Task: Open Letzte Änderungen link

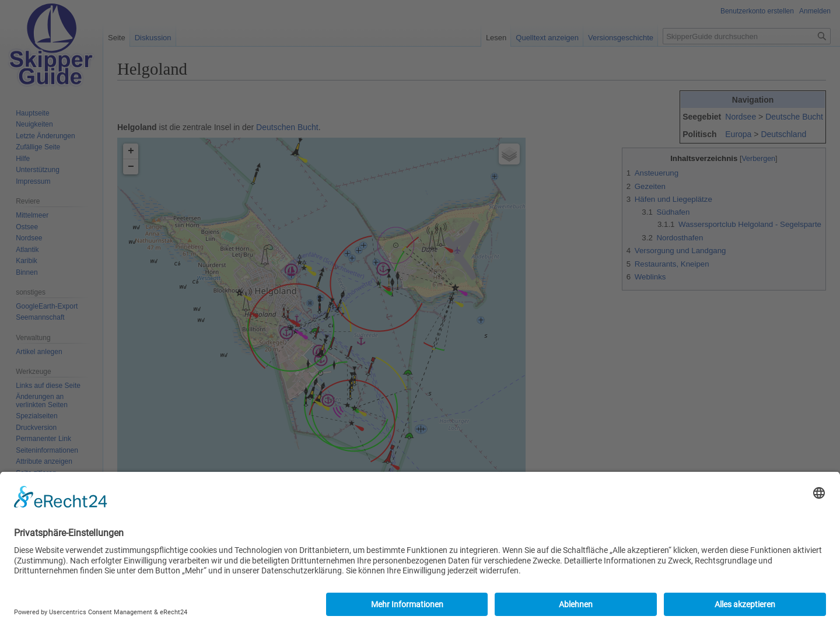Action: (45, 136)
